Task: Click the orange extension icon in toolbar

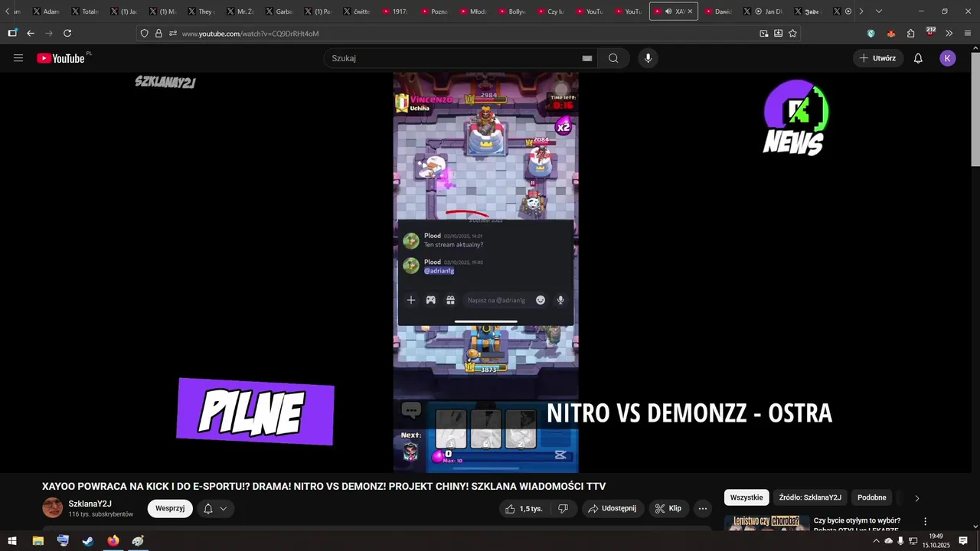Action: pyautogui.click(x=890, y=33)
